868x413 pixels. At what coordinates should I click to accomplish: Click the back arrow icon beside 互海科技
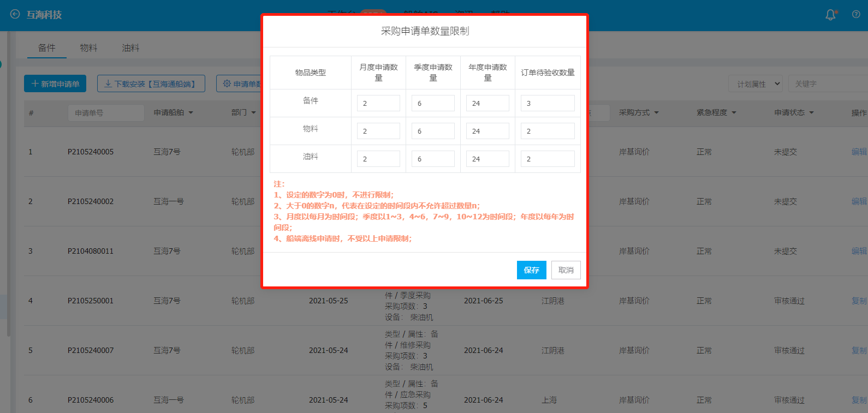(x=15, y=15)
